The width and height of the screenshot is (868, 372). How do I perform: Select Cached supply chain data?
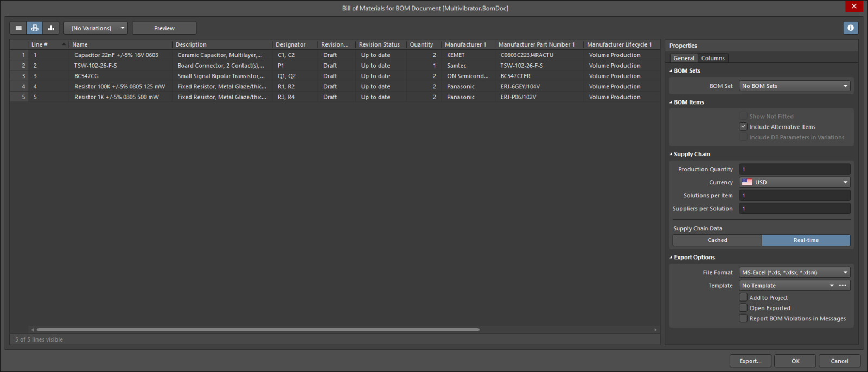click(x=717, y=240)
